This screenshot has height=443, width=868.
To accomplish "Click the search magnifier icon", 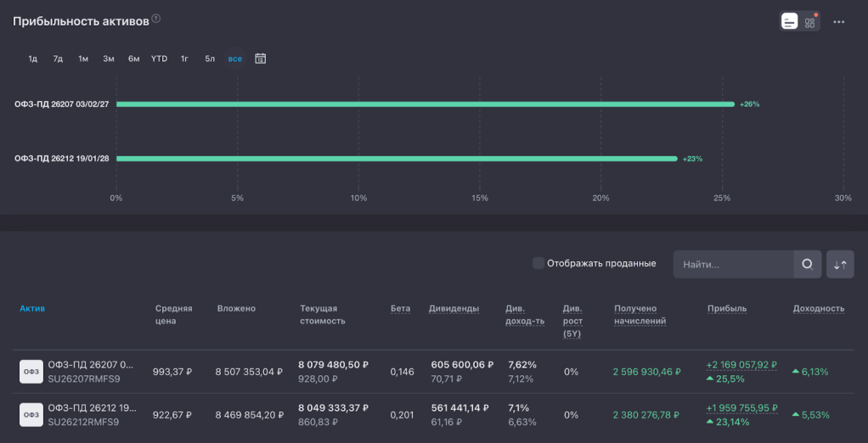I will pos(807,264).
